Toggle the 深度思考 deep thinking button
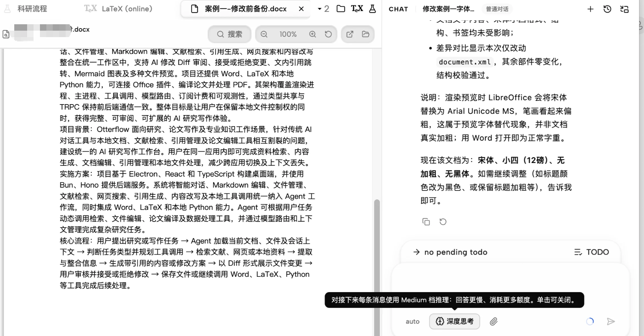This screenshot has height=336, width=644. (x=455, y=321)
